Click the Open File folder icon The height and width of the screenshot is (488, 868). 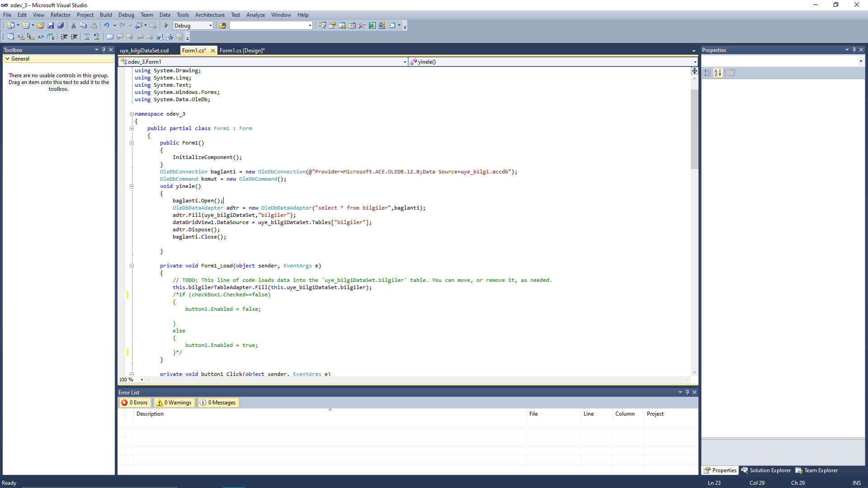(41, 26)
